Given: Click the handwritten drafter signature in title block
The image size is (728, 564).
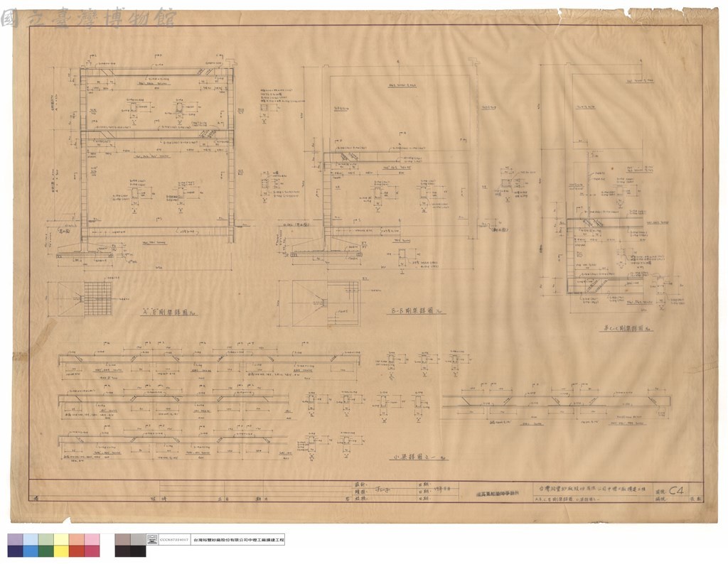Looking at the screenshot, I should [383, 489].
